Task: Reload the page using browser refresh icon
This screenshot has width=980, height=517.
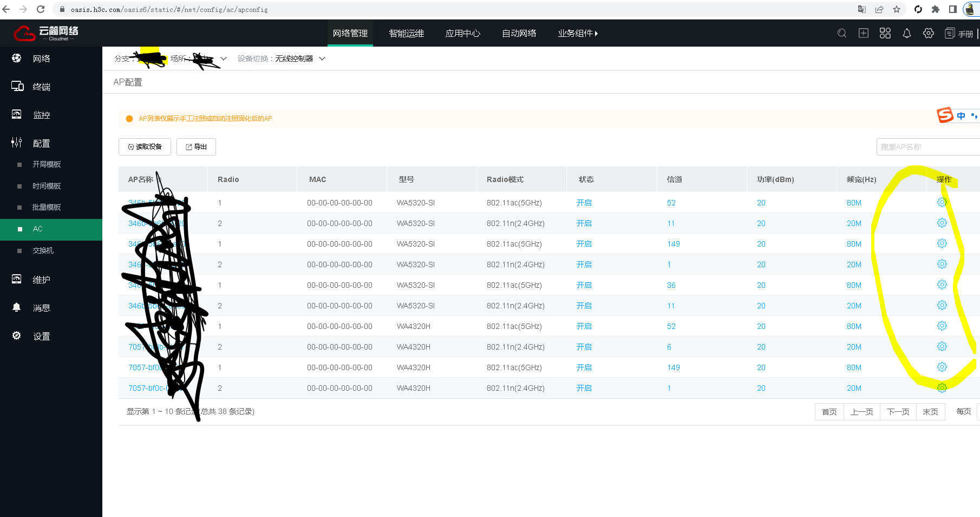Action: click(x=41, y=9)
